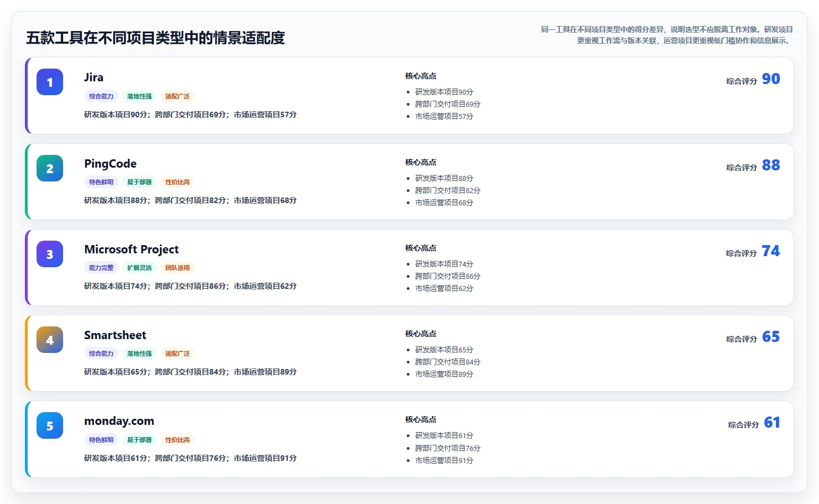
Task: Click the bullet 市场运营项目62分
Action: point(444,288)
